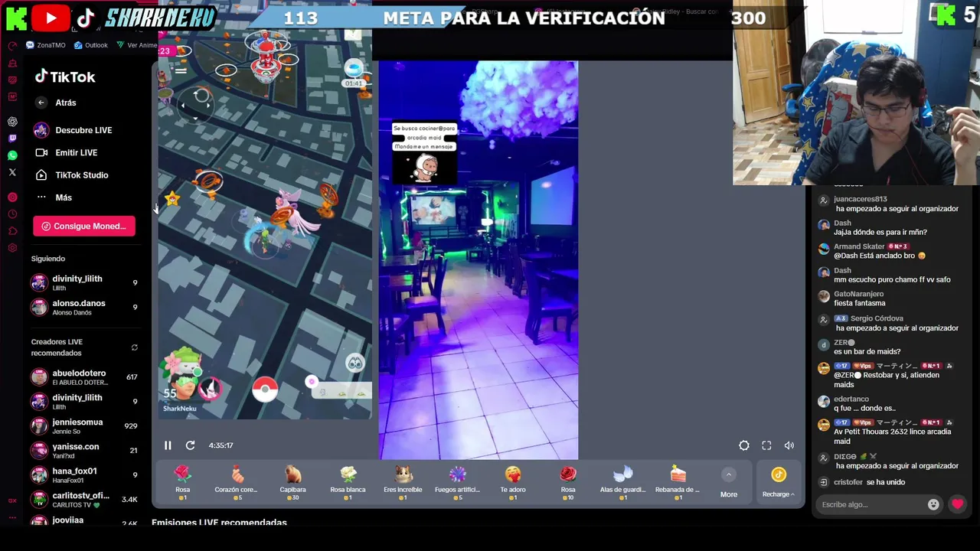Open Twitch in browser sidebar
Screen dimensions: 980x551
[12, 139]
